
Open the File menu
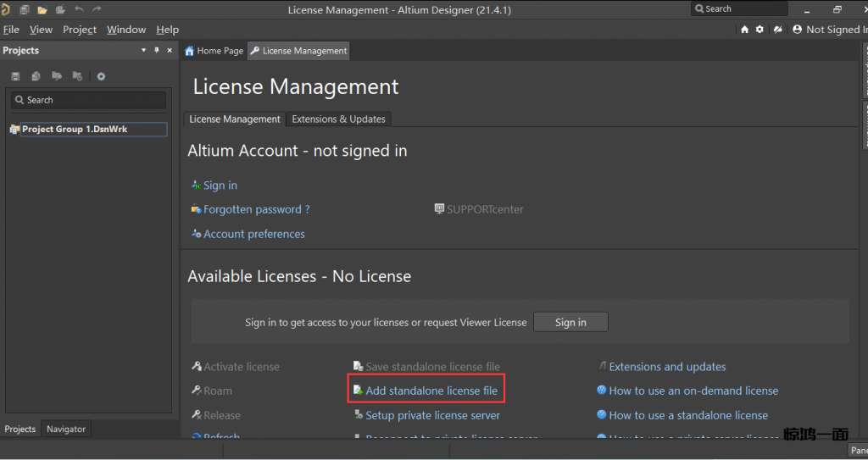(11, 30)
